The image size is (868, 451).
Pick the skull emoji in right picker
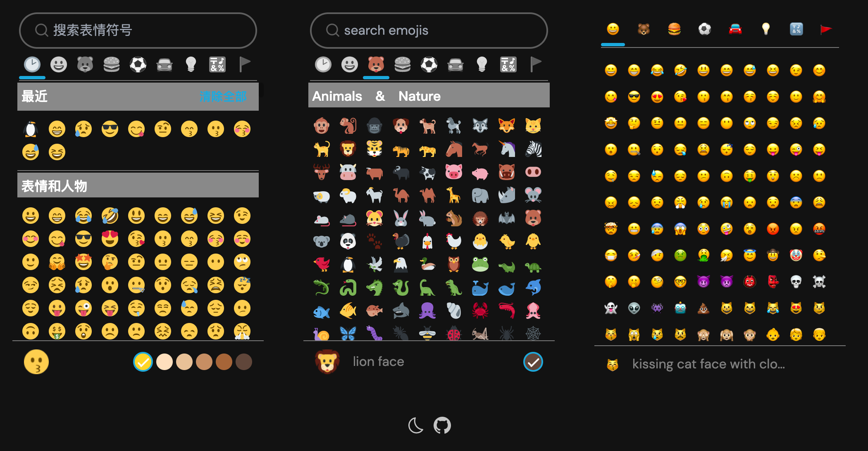pos(796,282)
